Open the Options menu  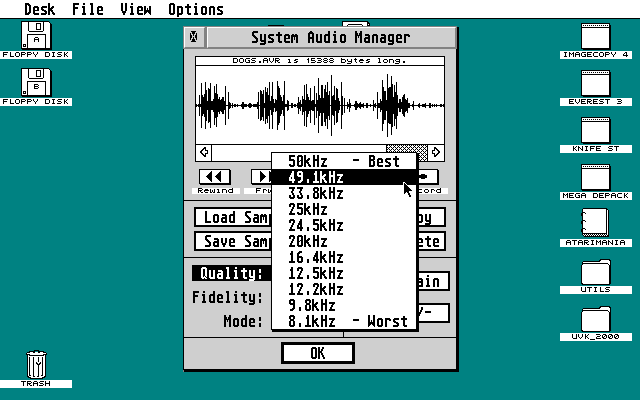(196, 9)
